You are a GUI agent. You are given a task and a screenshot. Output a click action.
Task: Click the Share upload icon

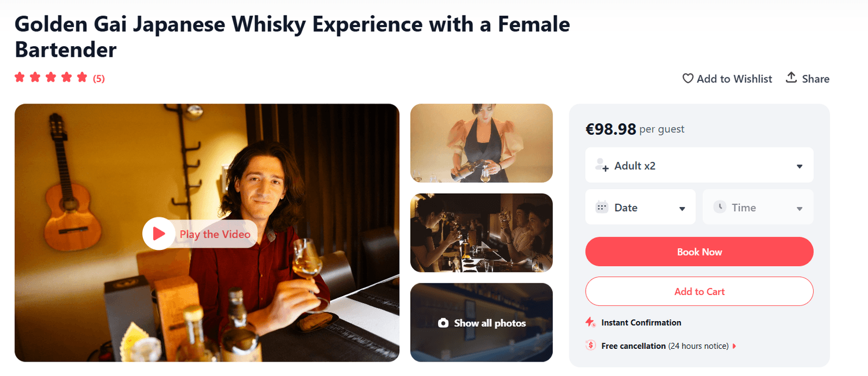pyautogui.click(x=791, y=78)
